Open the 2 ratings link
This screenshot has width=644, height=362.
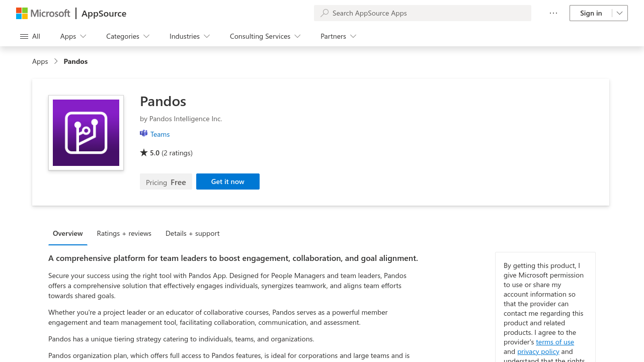click(177, 153)
